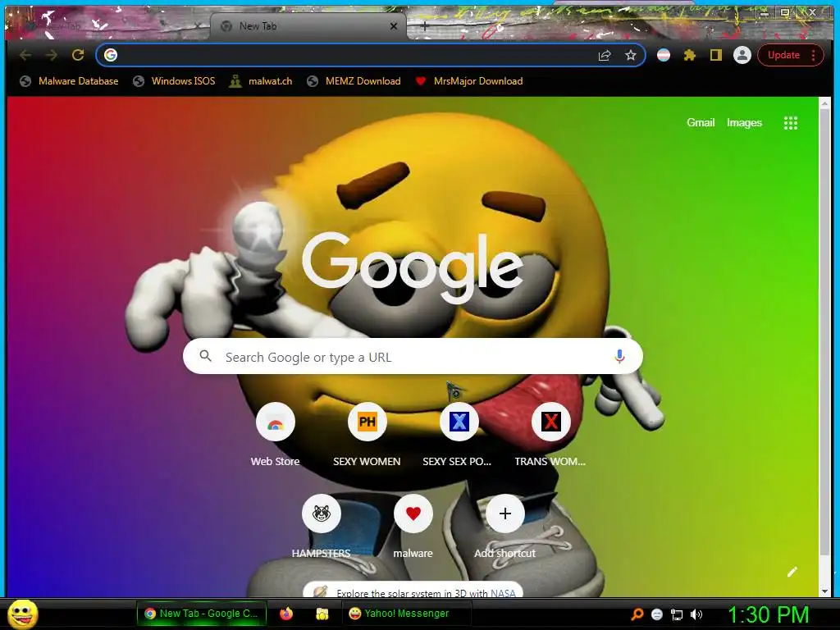Viewport: 840px width, 630px height.
Task: Click the Google icon in the address bar
Action: pyautogui.click(x=111, y=55)
